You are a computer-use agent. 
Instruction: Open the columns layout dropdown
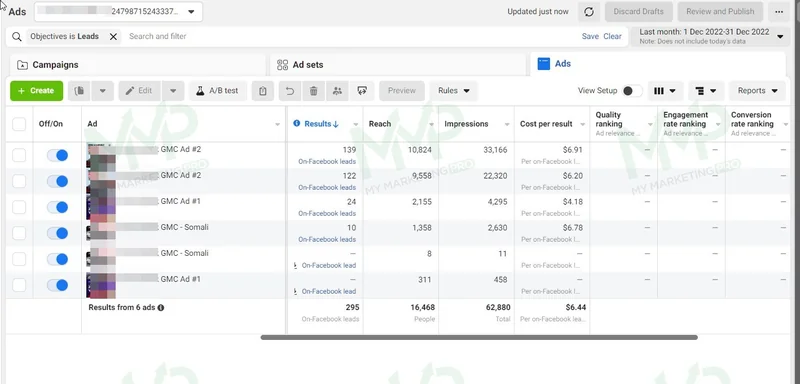665,91
